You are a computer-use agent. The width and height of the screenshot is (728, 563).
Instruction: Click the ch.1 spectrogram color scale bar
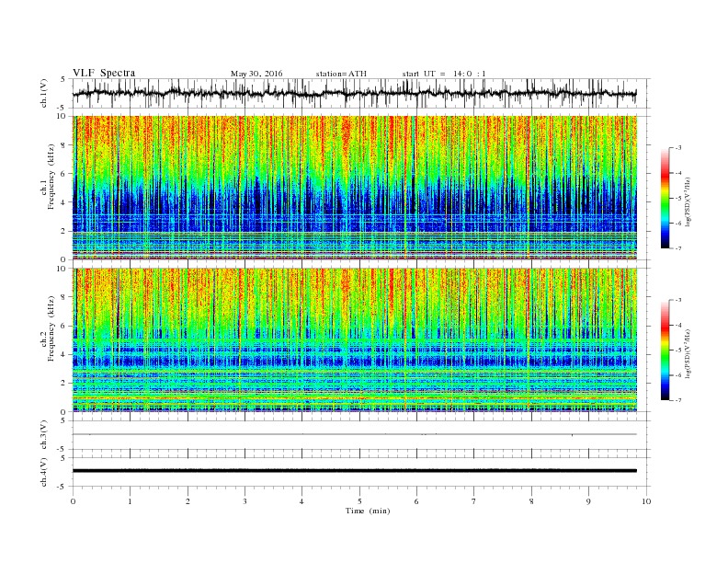click(665, 198)
